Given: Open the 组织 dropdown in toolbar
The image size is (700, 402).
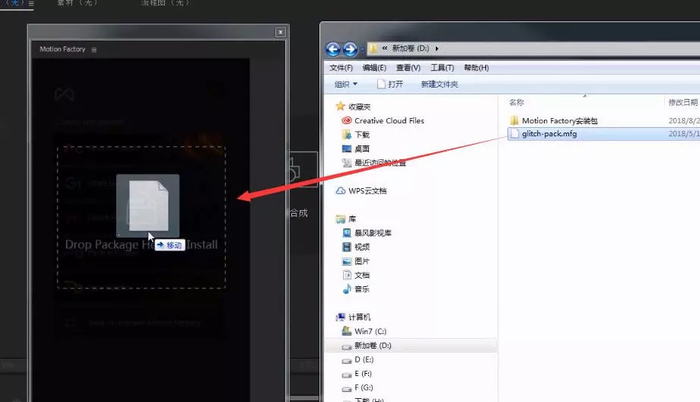Looking at the screenshot, I should tap(346, 84).
